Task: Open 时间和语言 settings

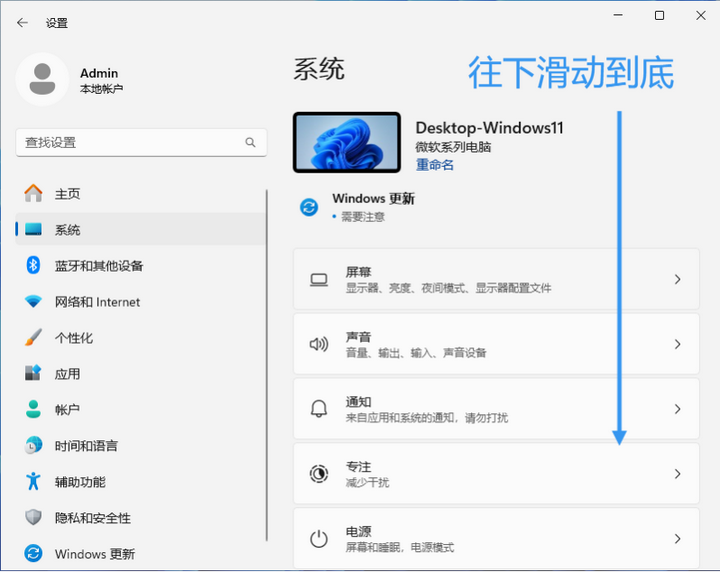Action: (141, 445)
